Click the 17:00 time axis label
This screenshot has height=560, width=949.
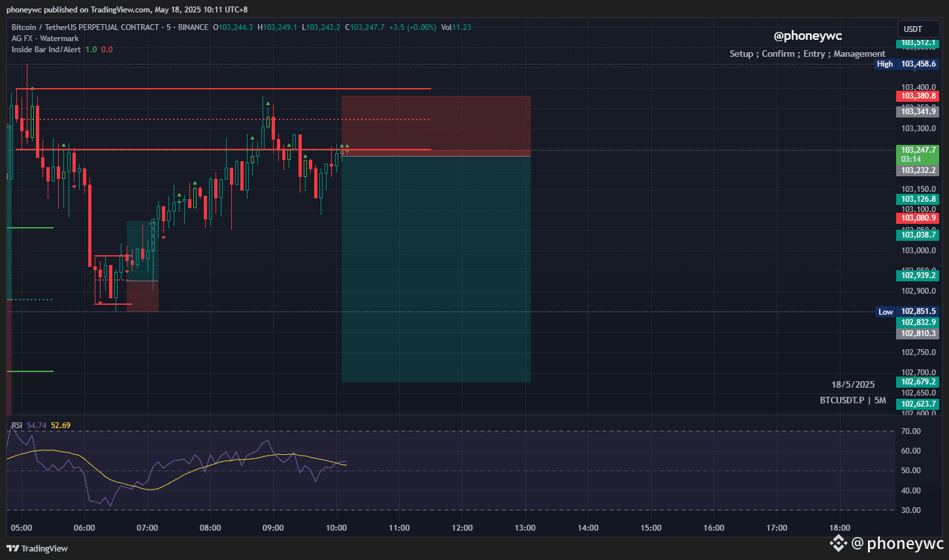pyautogui.click(x=777, y=528)
